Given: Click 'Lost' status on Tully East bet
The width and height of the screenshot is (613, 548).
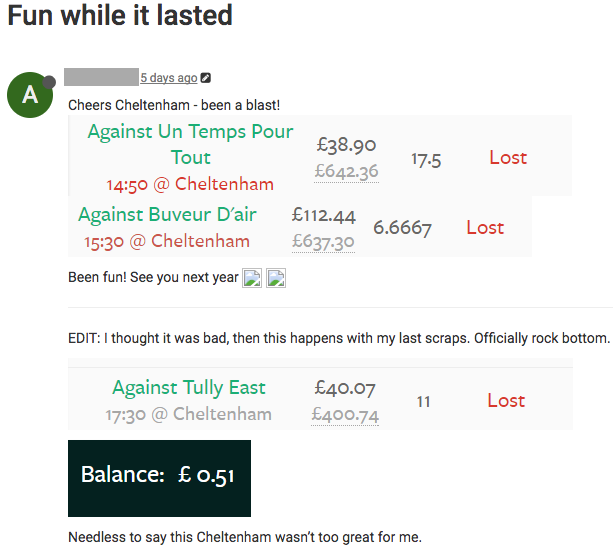Looking at the screenshot, I should point(506,400).
